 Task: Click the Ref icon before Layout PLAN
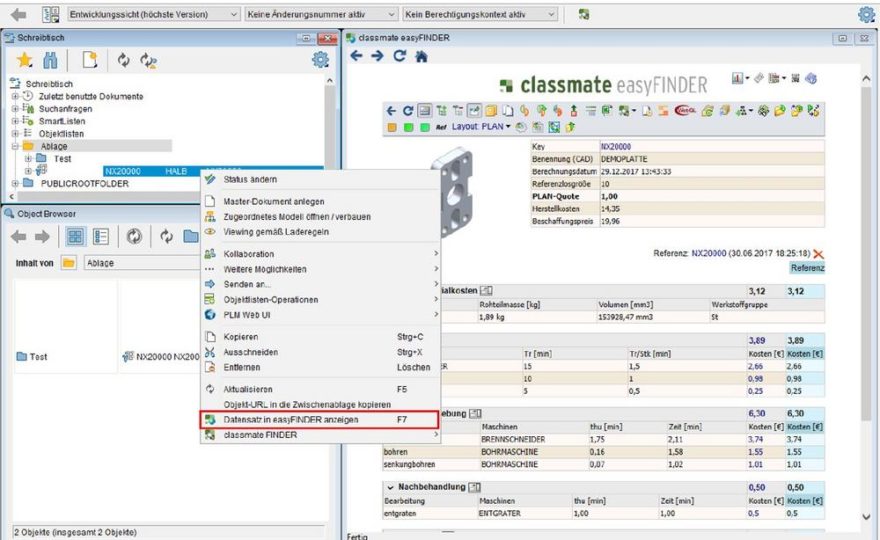click(x=441, y=127)
